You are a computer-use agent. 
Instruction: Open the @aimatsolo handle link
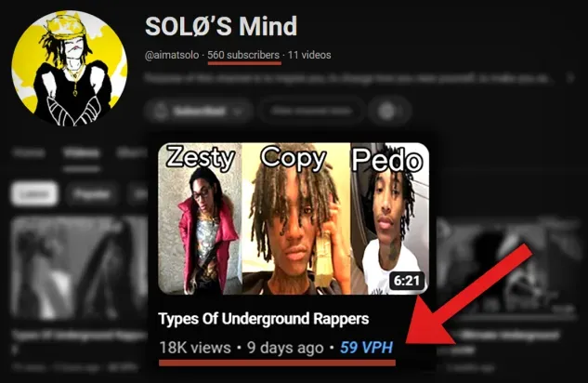(x=172, y=55)
